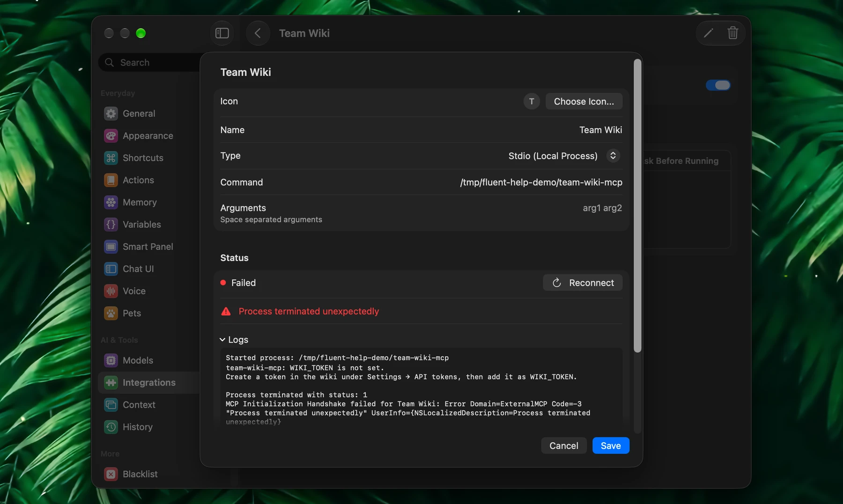843x504 pixels.
Task: Open Models chip icon
Action: coord(111,360)
